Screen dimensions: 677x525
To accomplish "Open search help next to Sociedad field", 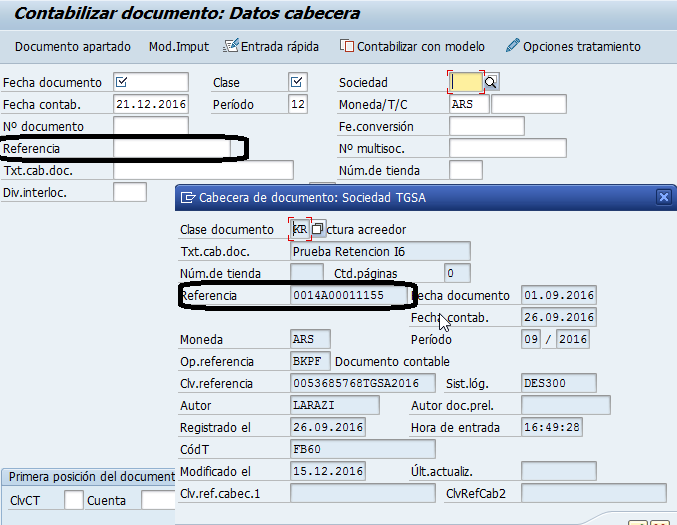I will click(x=491, y=82).
